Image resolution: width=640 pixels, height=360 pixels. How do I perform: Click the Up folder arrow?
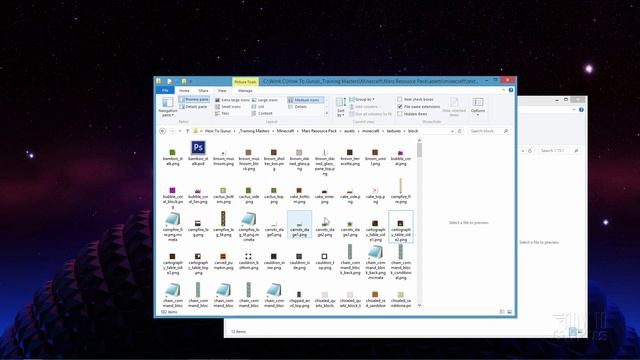point(187,131)
